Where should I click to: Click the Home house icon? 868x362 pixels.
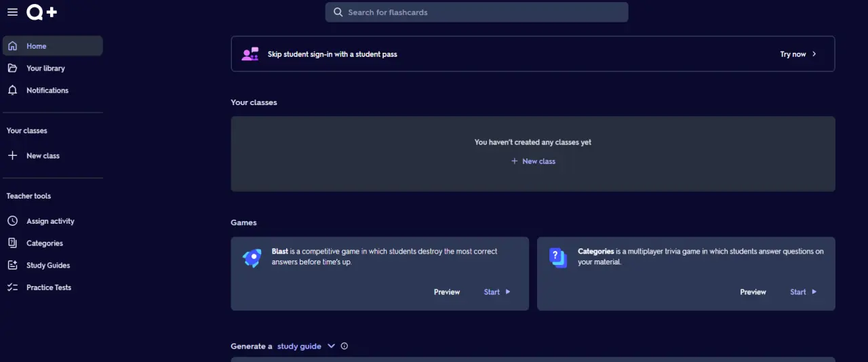(12, 46)
